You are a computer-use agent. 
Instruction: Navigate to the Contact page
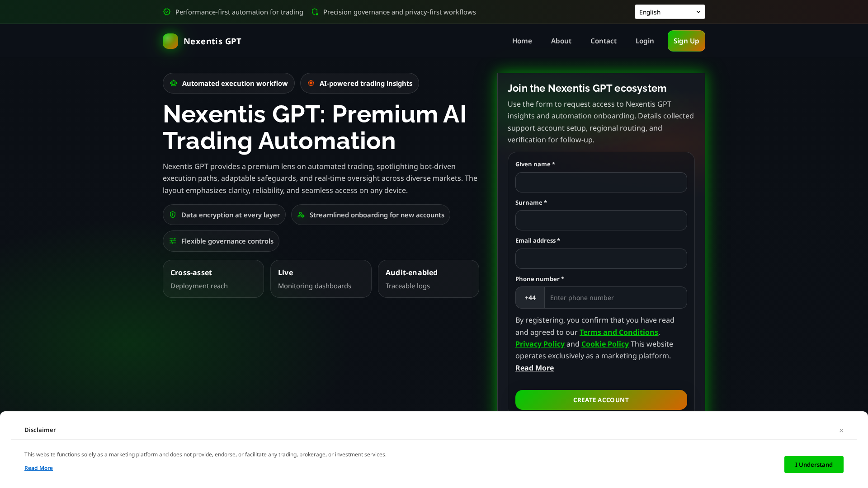click(603, 41)
